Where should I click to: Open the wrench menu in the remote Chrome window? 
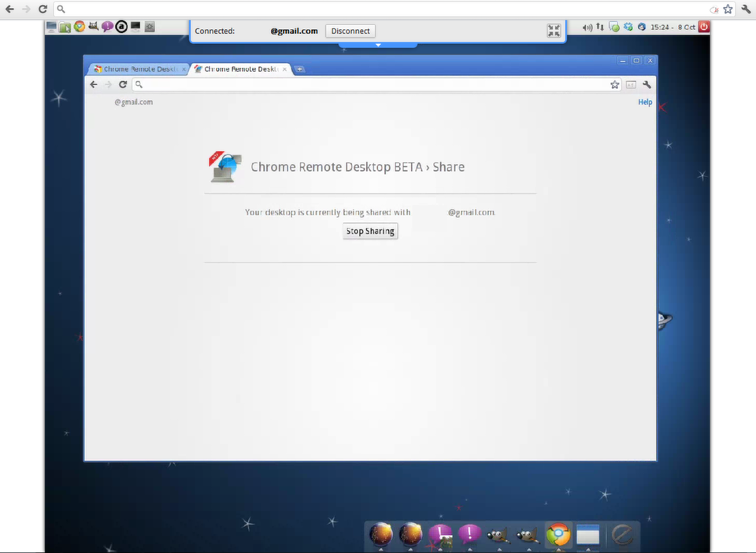[647, 84]
